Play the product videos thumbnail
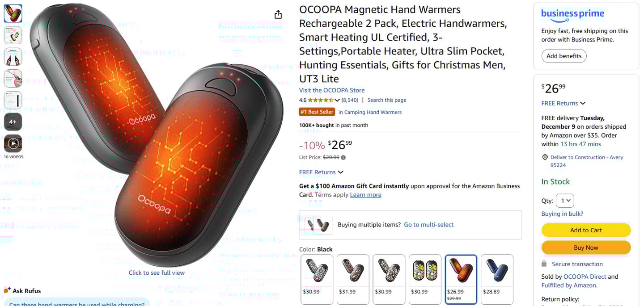Image resolution: width=644 pixels, height=306 pixels. 13,143
